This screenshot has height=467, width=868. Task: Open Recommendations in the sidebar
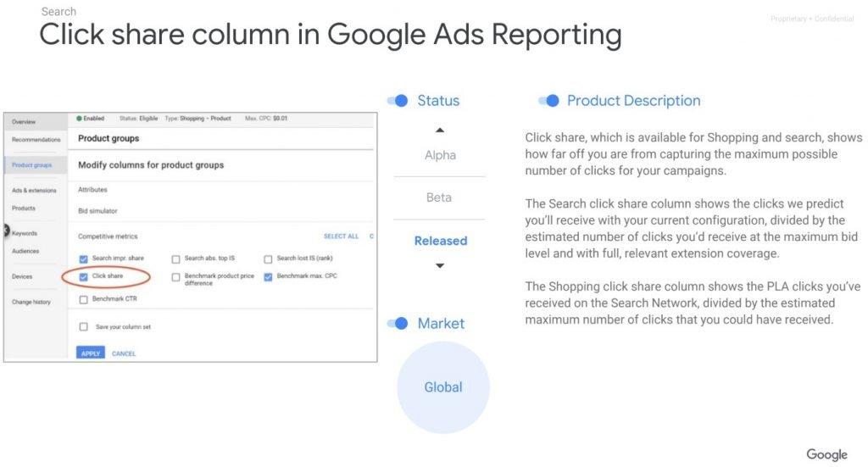tap(36, 140)
